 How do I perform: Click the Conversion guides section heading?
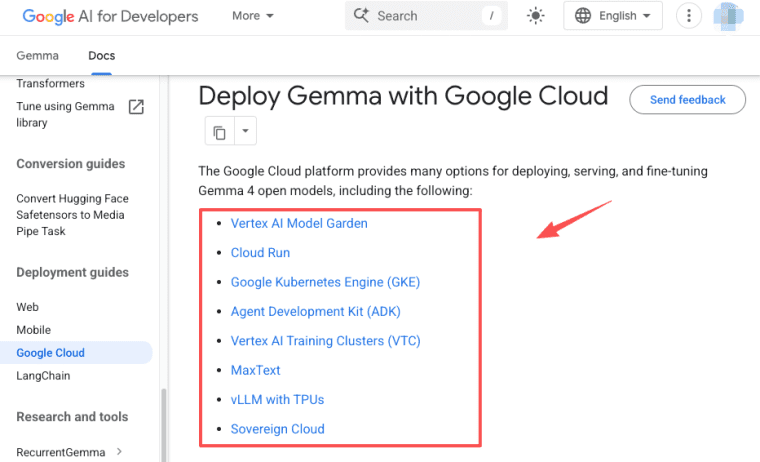[71, 164]
